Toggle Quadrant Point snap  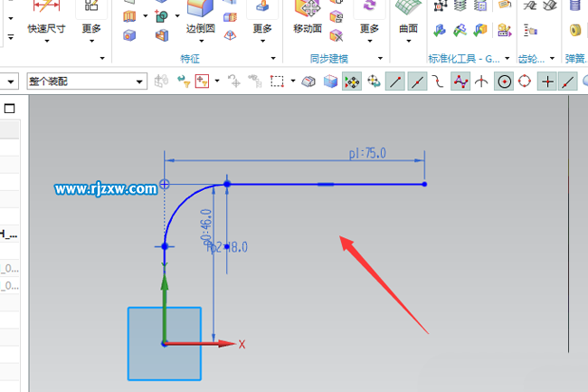click(525, 81)
